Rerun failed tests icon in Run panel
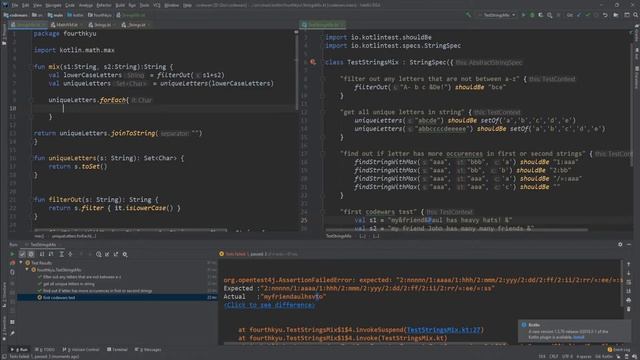The image size is (640, 360). pos(12,263)
